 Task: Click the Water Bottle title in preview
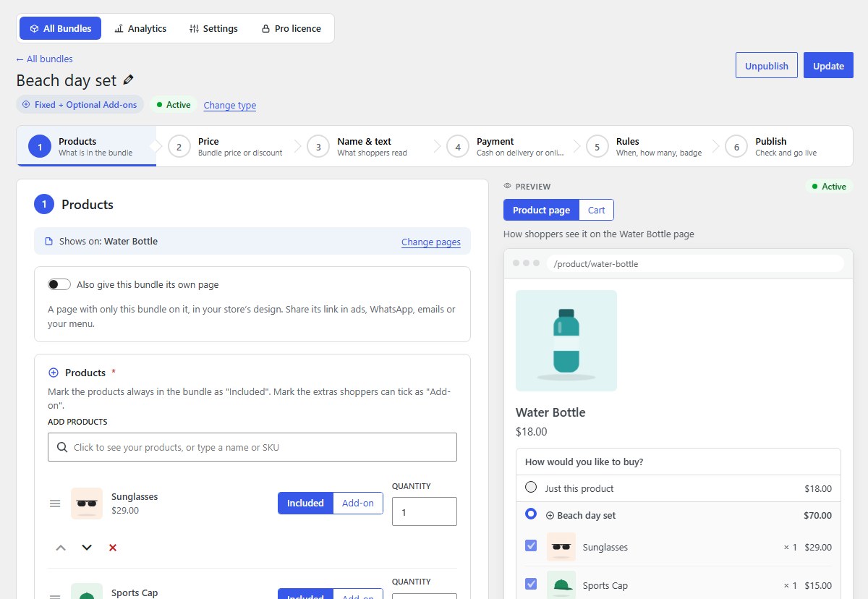pos(550,412)
